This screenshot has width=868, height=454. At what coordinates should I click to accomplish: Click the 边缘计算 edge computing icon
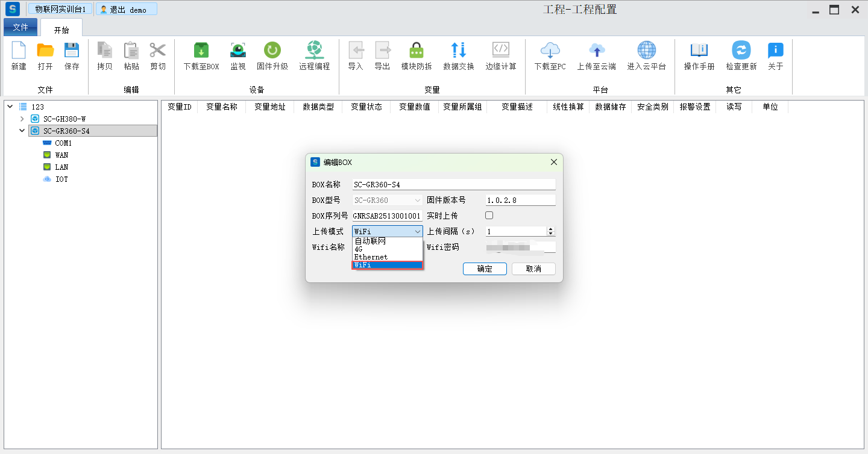pyautogui.click(x=500, y=51)
